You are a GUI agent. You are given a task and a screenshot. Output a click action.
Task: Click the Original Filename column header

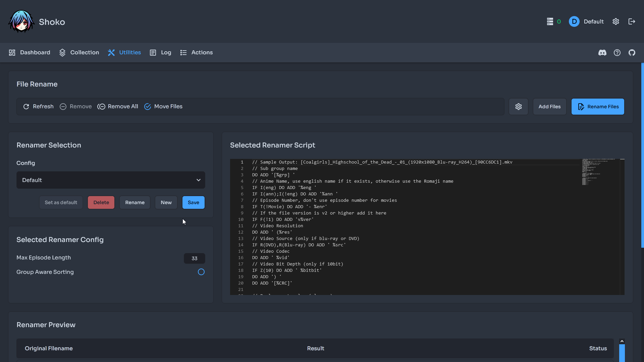click(x=49, y=349)
